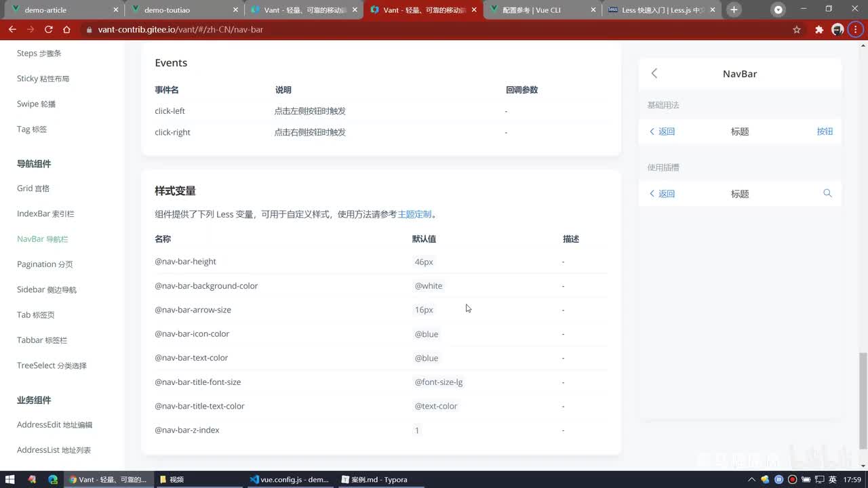Viewport: 868px width, 488px height.
Task: Open Edge browser from taskbar
Action: [53, 479]
